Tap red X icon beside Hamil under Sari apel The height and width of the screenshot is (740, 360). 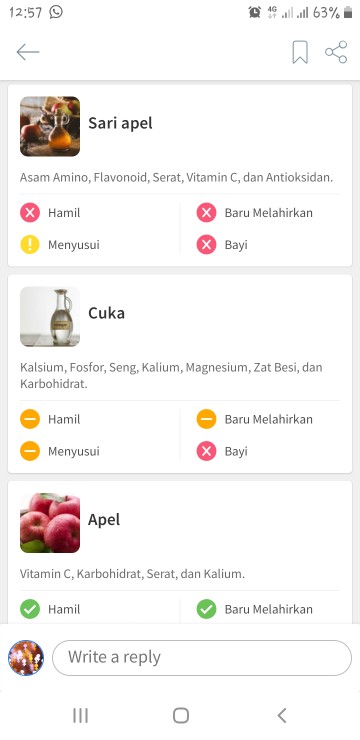[x=30, y=213]
